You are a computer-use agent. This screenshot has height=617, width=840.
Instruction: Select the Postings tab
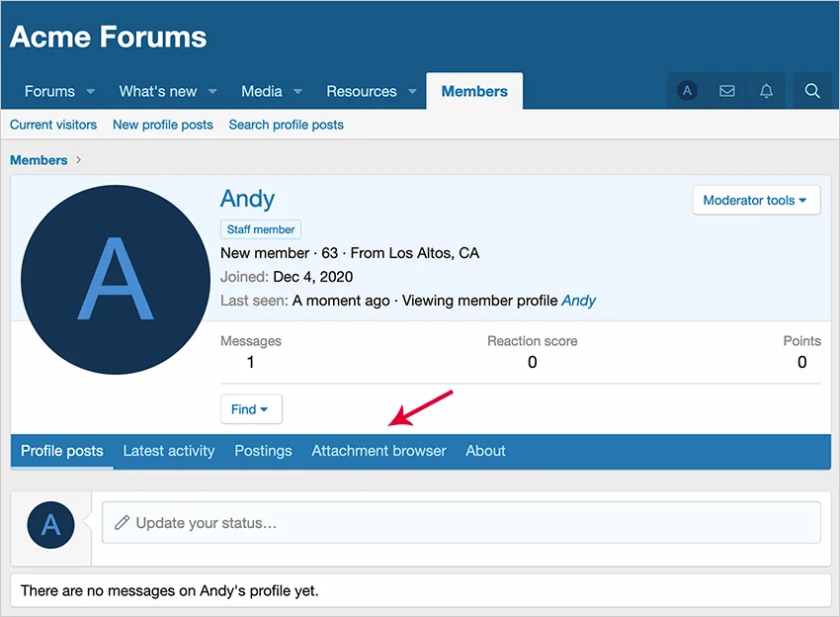point(263,451)
